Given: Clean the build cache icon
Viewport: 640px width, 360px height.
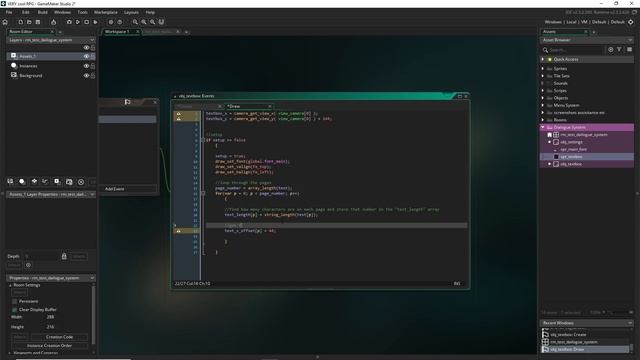Looking at the screenshot, I should 96,22.
